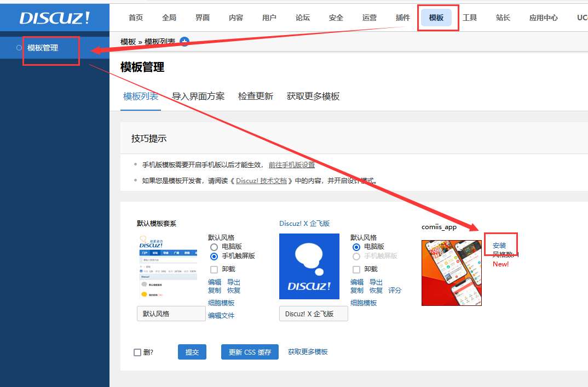Viewport: 588px width, 387px height.
Task: Click the Discuz! X 企飞版 blue thumbnail
Action: click(309, 266)
